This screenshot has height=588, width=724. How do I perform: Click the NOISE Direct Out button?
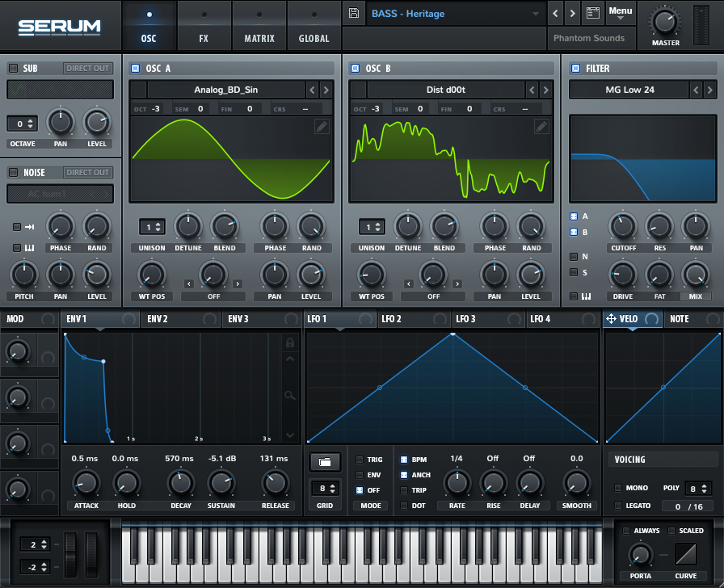87,173
